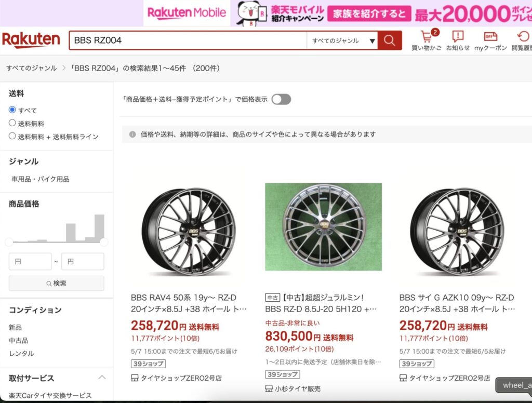Select 車用品・バイク用品 genre

tap(41, 179)
